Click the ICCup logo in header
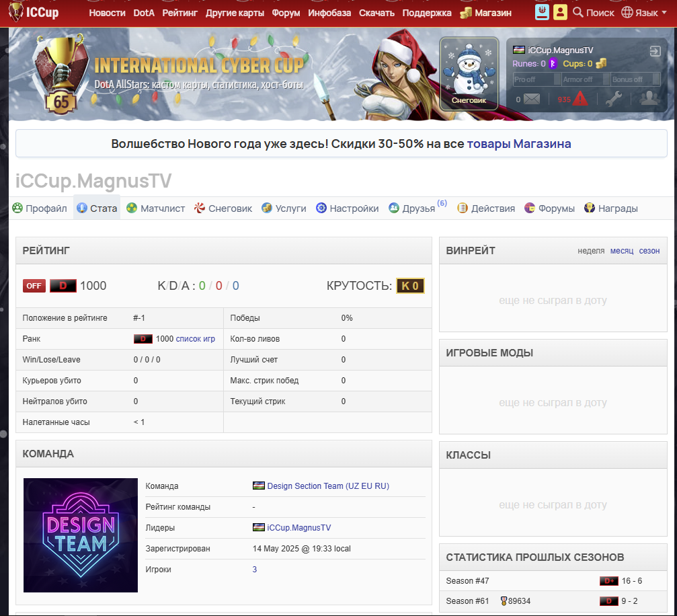Screen dimensions: 677x616 pyautogui.click(x=34, y=12)
